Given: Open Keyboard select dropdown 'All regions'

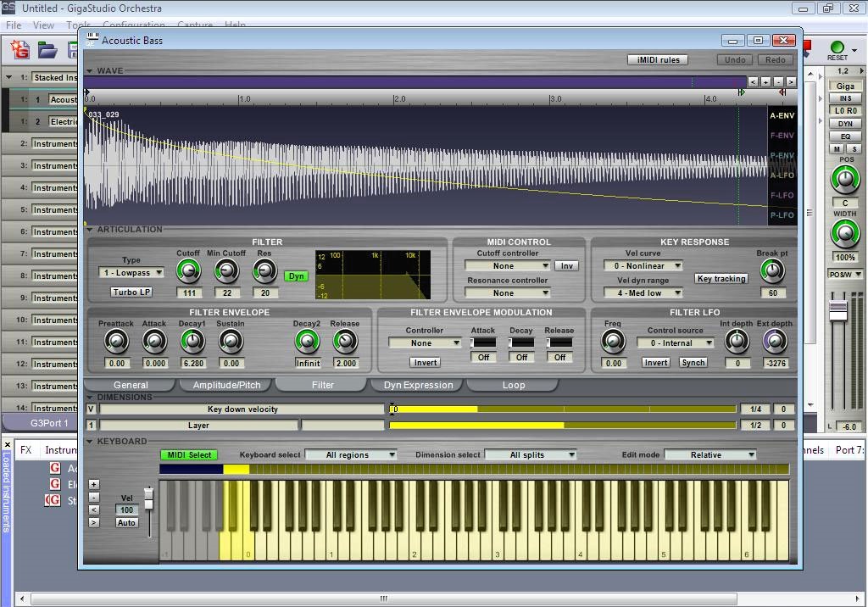Looking at the screenshot, I should pos(351,454).
